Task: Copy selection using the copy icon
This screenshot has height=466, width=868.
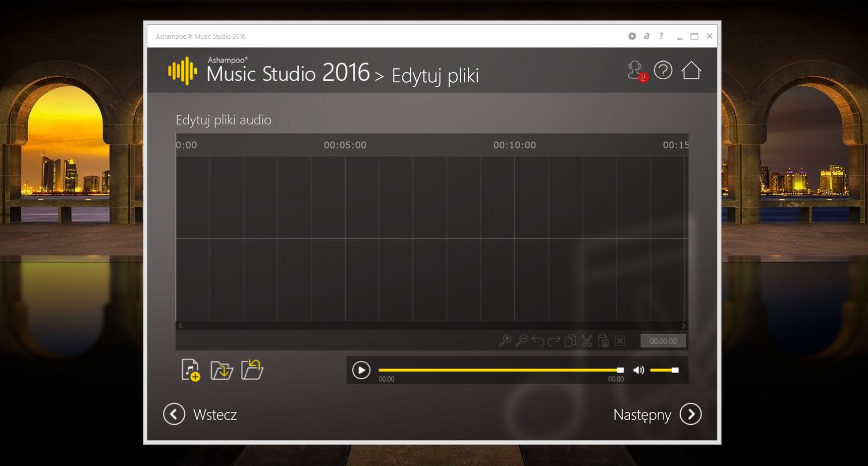Action: pos(570,341)
